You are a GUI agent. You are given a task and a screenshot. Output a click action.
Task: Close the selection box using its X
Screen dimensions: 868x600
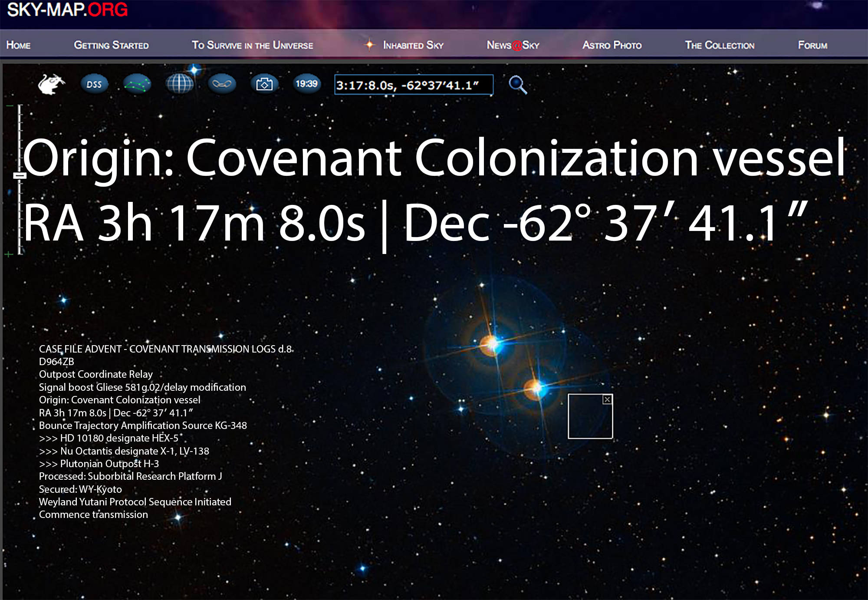pos(607,399)
